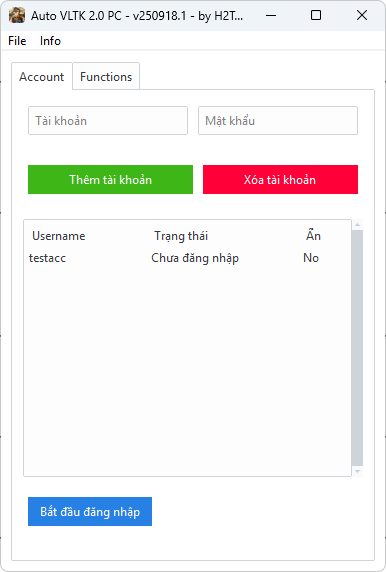Image resolution: width=386 pixels, height=572 pixels.
Task: Click the Trạng thái column header
Action: tap(181, 236)
